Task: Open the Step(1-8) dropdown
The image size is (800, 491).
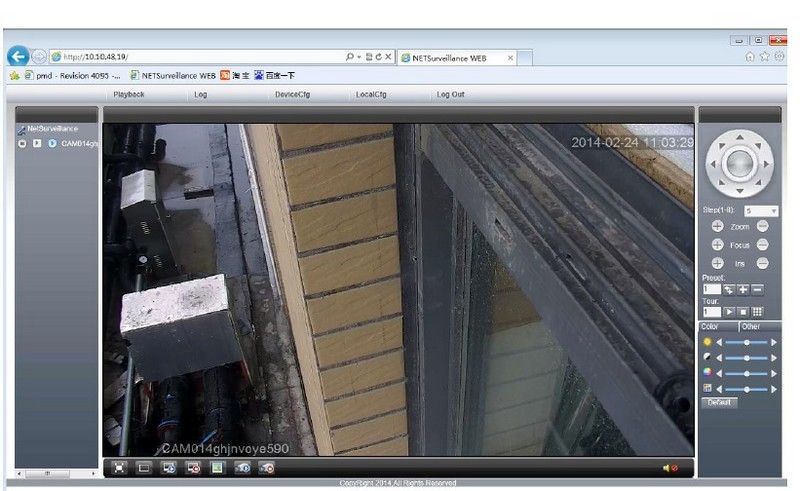Action: click(761, 211)
